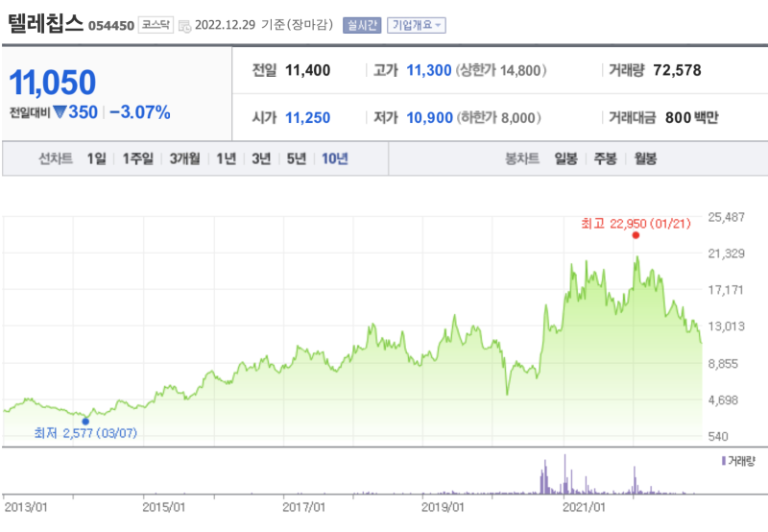Viewport: 768px width, 532px height.
Task: Click the 코스닥 market badge
Action: click(x=156, y=25)
